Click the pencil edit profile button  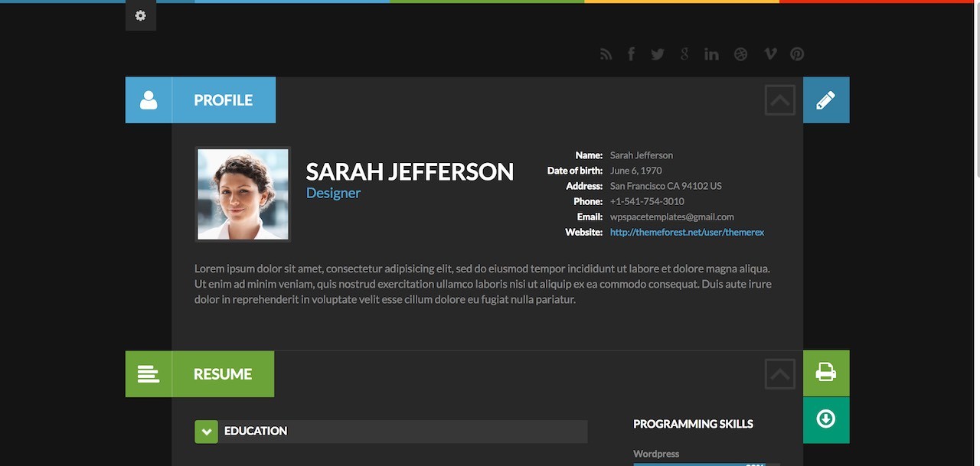tap(825, 100)
